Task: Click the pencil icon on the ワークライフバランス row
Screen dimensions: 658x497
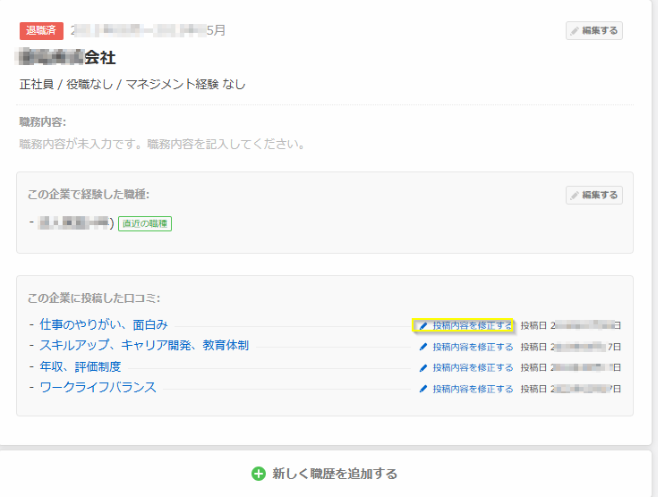Action: pos(423,389)
